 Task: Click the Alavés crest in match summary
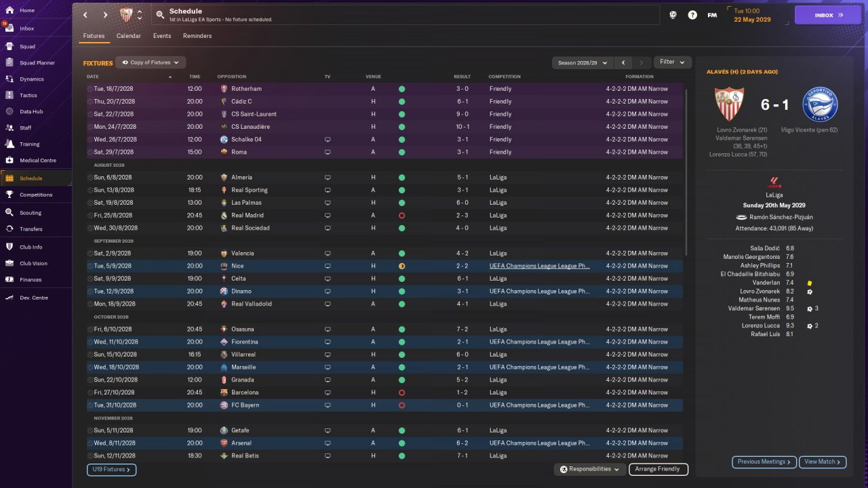[x=820, y=104]
